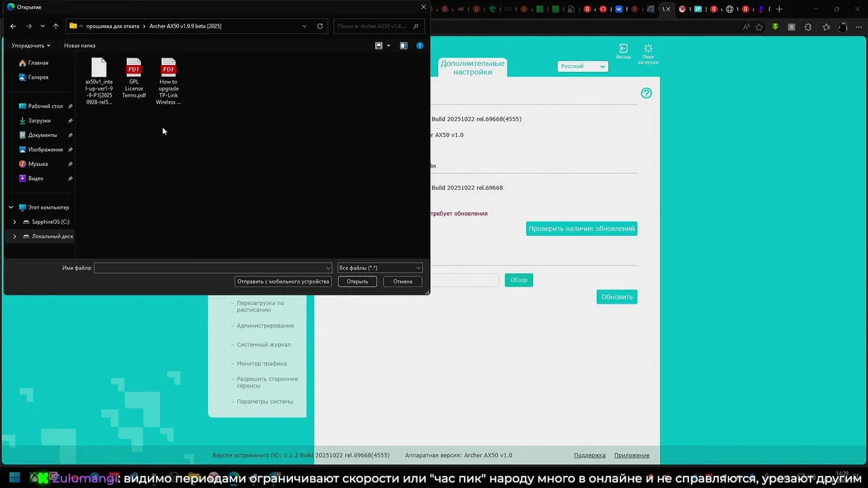Toggle the preview pane icon
Image resolution: width=868 pixels, height=488 pixels.
[x=403, y=45]
